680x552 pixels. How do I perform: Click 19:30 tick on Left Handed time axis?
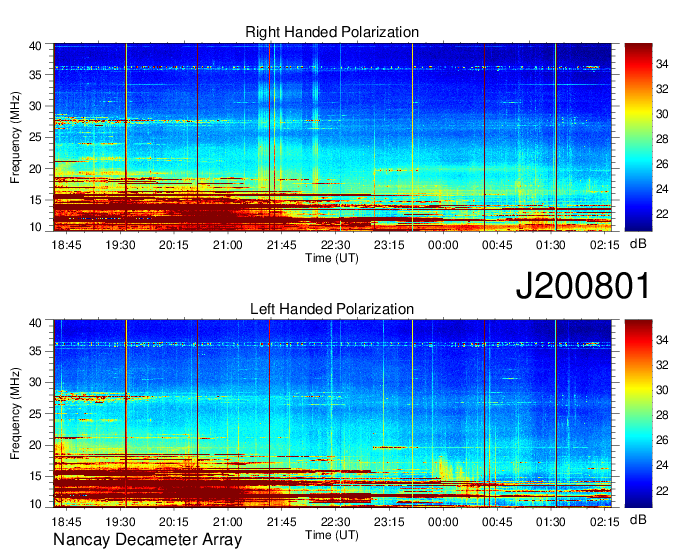tap(120, 522)
